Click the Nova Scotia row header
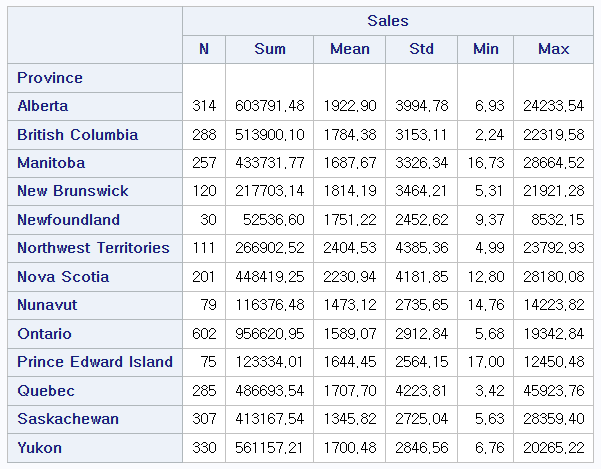601x469 pixels. (95, 277)
